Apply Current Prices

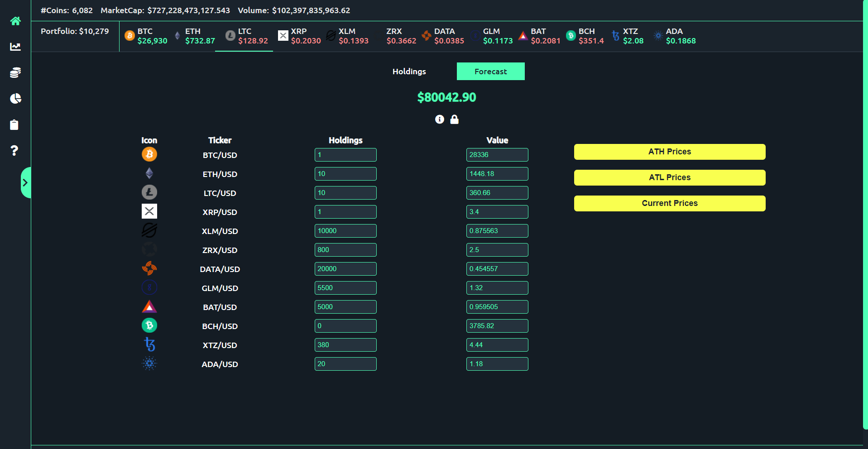[x=670, y=203]
